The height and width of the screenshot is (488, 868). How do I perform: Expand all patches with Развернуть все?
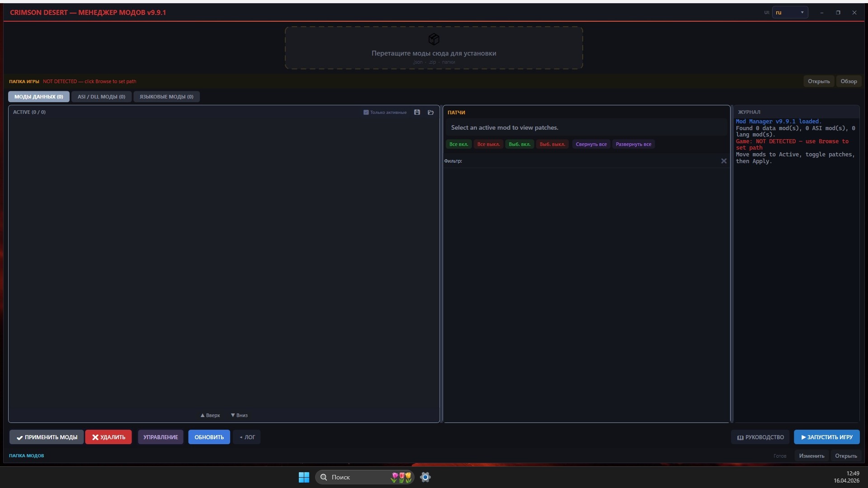pos(633,144)
